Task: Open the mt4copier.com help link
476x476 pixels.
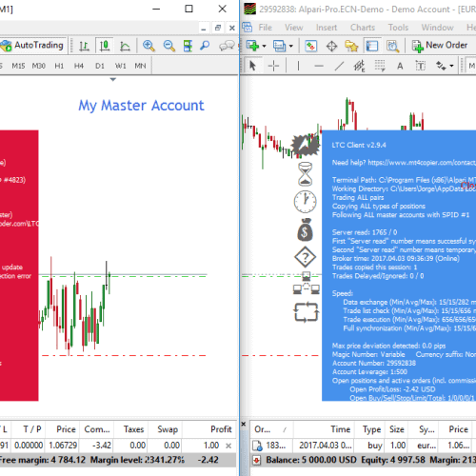Action: point(422,163)
